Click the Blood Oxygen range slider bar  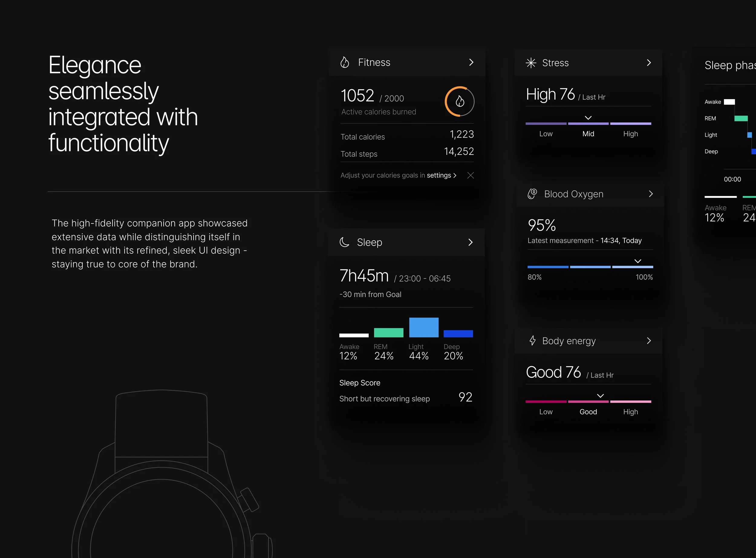pos(590,267)
